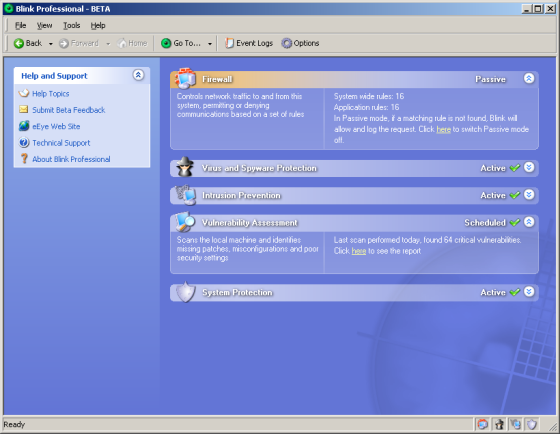Screen dimensions: 560x434
Task: Open the Tools menu
Action: [x=71, y=25]
